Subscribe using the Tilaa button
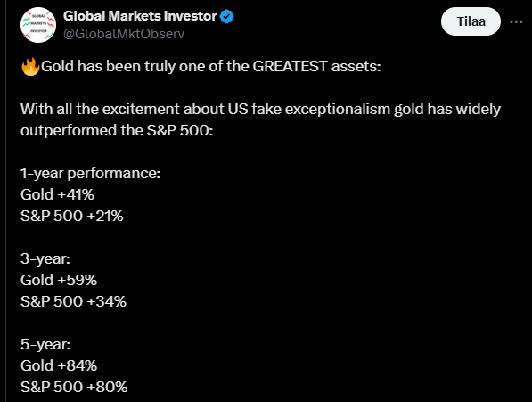The width and height of the screenshot is (532, 402). 471,21
